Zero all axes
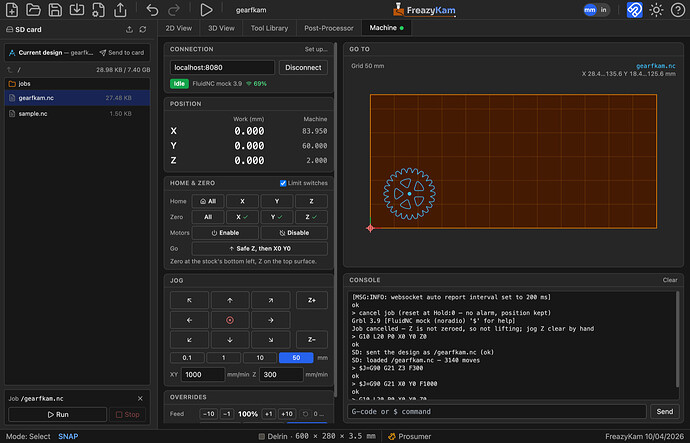Viewport: 690px width, 443px height. coord(208,217)
